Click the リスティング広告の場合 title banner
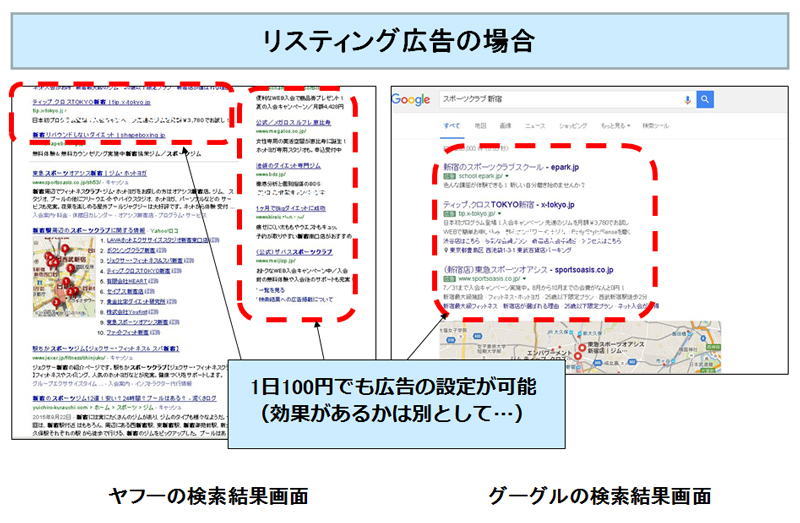The width and height of the screenshot is (800, 523). pos(399,41)
